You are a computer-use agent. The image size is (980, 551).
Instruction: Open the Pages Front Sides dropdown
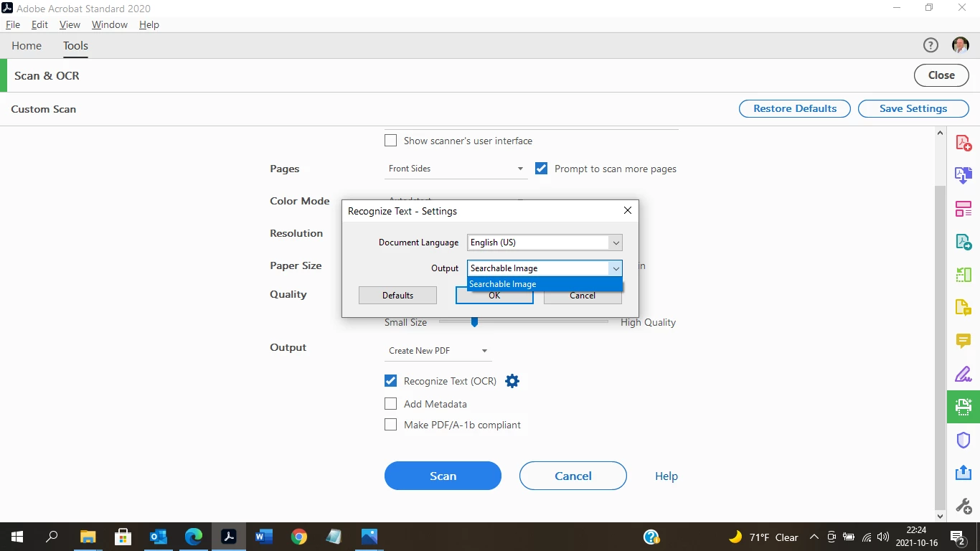tap(456, 169)
